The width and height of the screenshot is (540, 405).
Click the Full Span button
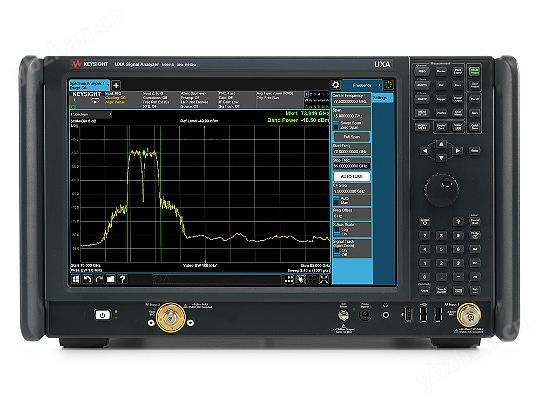pos(352,137)
